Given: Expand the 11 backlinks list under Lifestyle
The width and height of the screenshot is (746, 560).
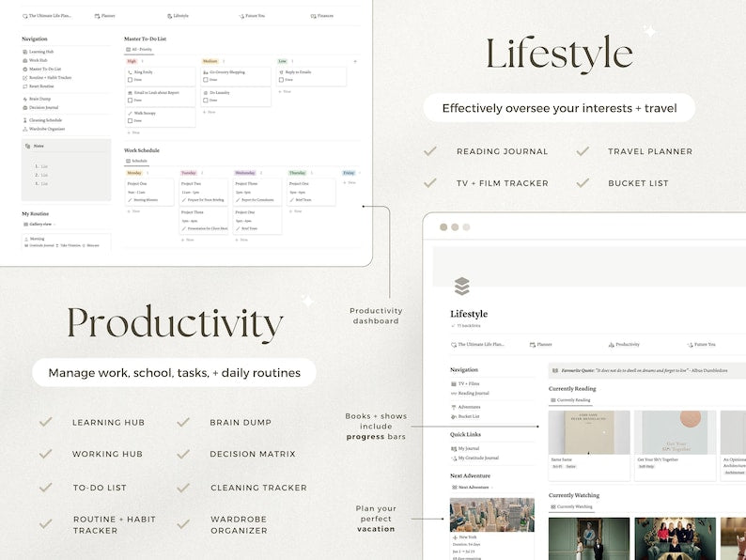Looking at the screenshot, I should click(x=466, y=325).
